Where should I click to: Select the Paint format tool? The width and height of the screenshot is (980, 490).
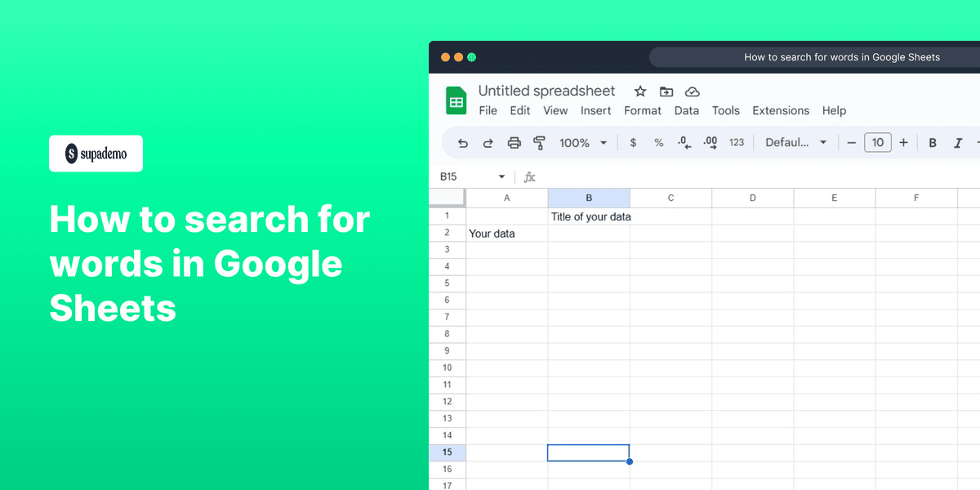coord(539,142)
